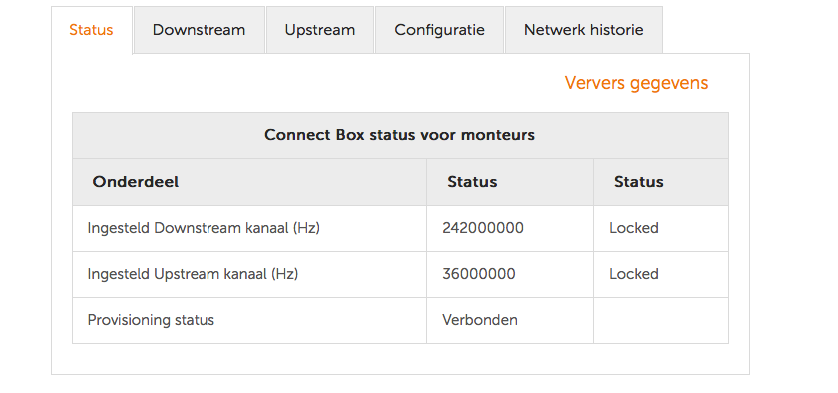The image size is (838, 393).
Task: Click the empty cell in Provisioning status row
Action: coord(661,320)
